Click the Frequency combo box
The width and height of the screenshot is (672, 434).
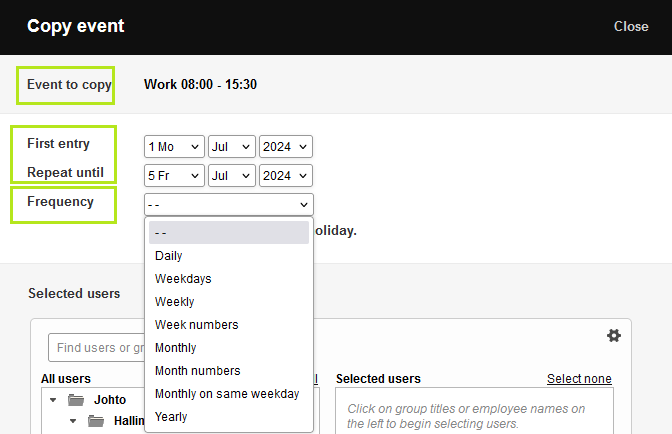(228, 204)
